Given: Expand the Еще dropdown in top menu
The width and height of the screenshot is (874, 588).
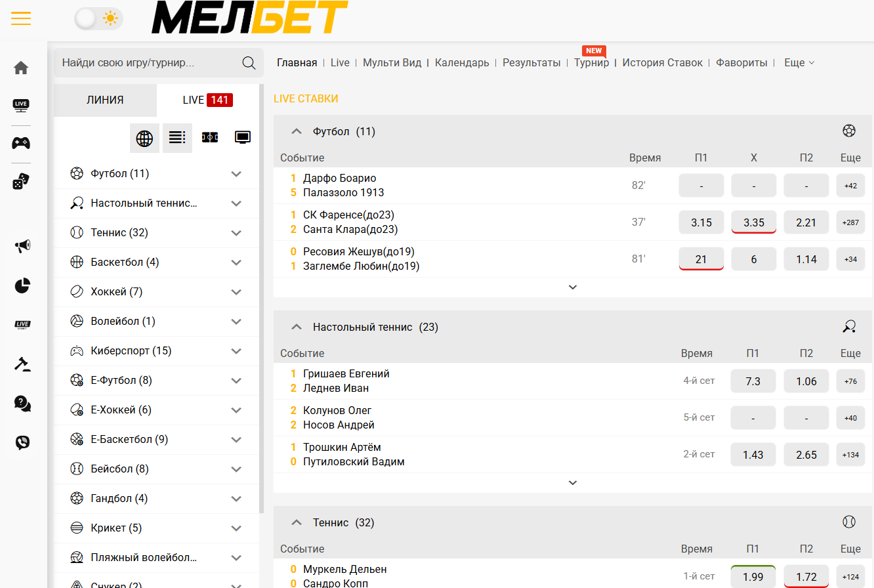Looking at the screenshot, I should point(799,63).
